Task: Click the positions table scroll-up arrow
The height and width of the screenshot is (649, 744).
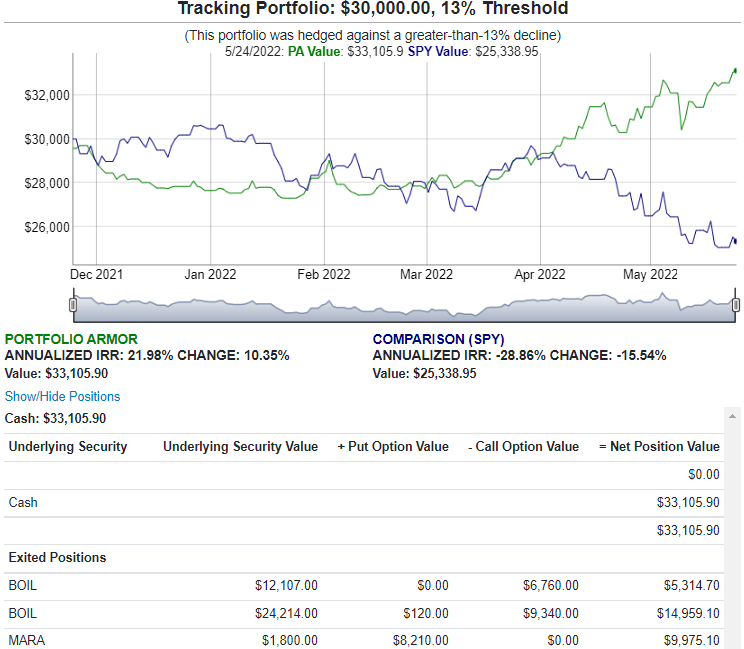Action: coord(731,416)
